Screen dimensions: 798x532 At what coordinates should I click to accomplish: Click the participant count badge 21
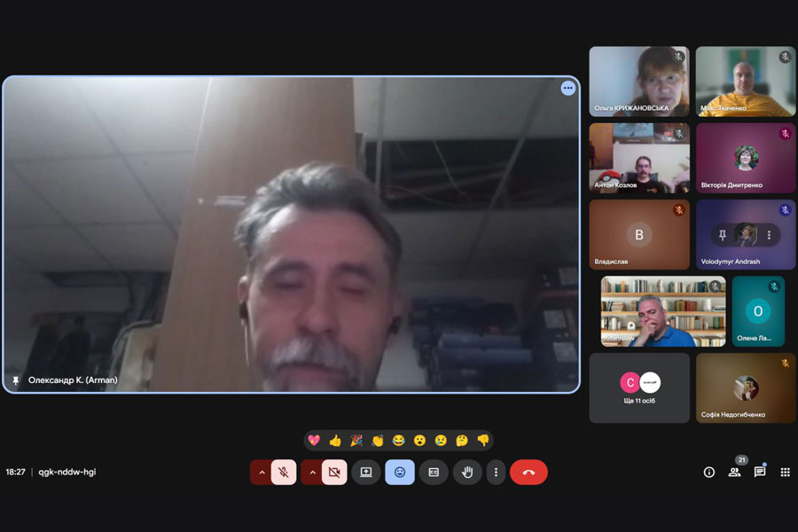[x=741, y=459]
